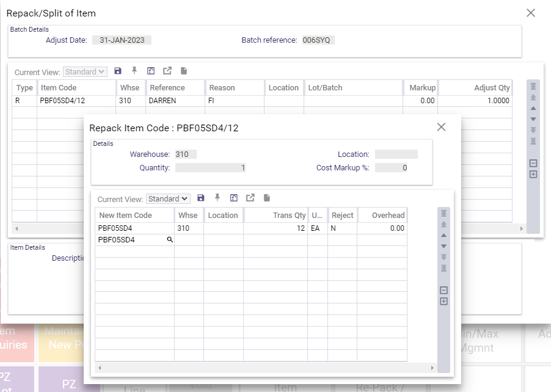Viewport: 551px width, 392px height.
Task: Click the empty Location field in Details
Action: click(x=396, y=154)
